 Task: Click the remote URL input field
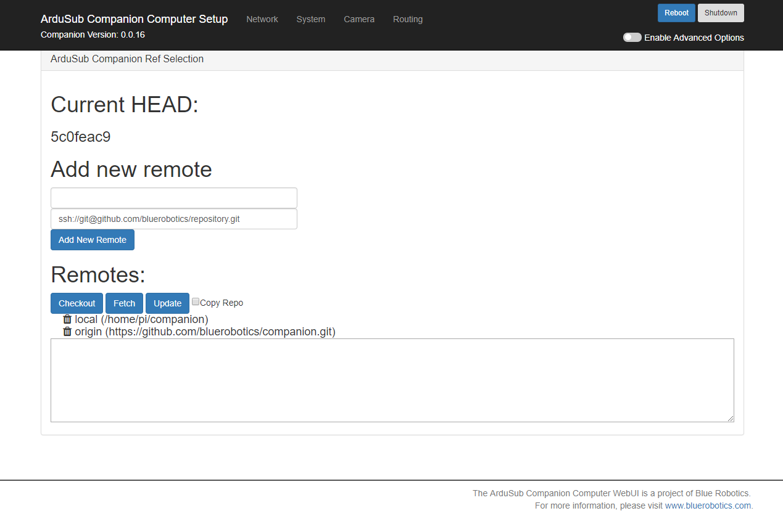(x=174, y=219)
